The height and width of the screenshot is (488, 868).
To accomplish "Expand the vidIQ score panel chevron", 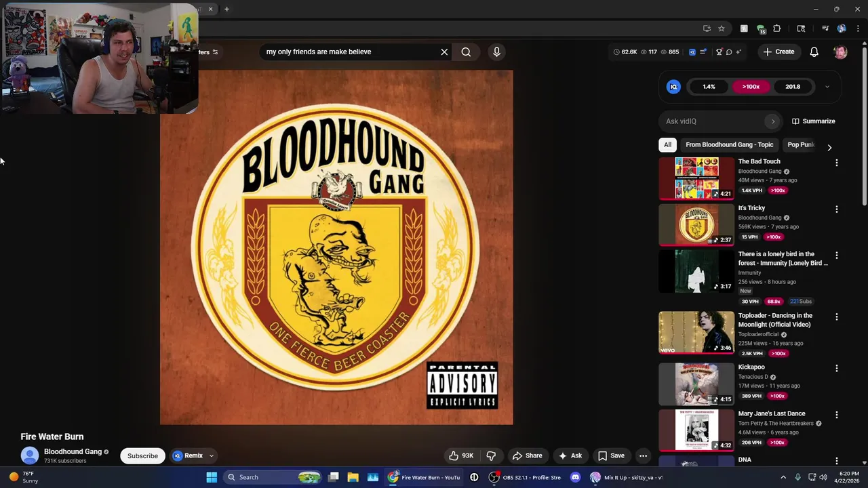I will coord(827,87).
